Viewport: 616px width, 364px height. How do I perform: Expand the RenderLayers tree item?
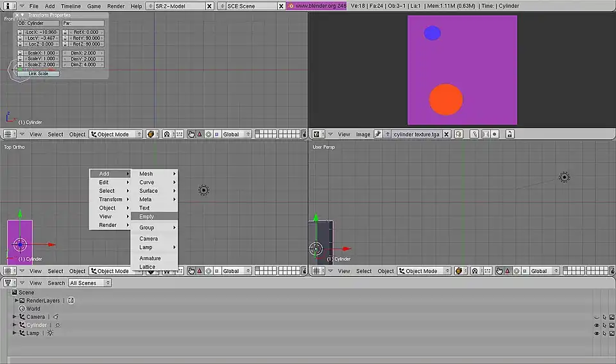click(17, 300)
